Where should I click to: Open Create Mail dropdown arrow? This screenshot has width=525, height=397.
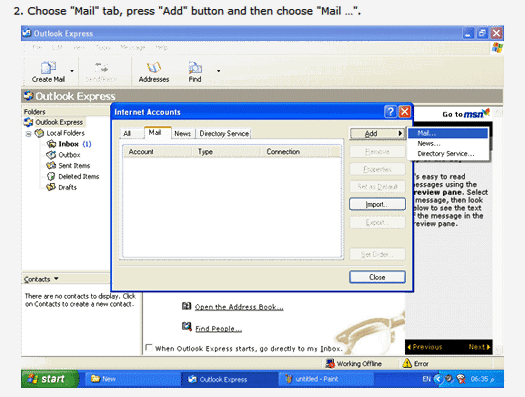tap(72, 71)
